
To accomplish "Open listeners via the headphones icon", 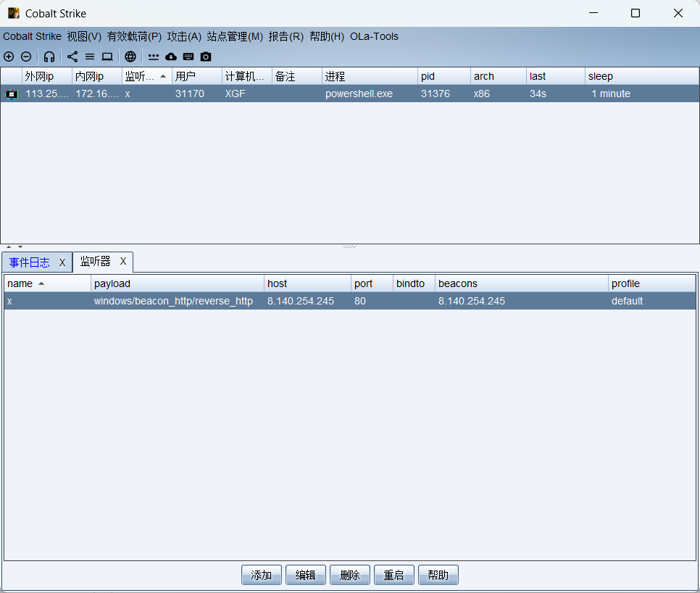I will pos(49,57).
